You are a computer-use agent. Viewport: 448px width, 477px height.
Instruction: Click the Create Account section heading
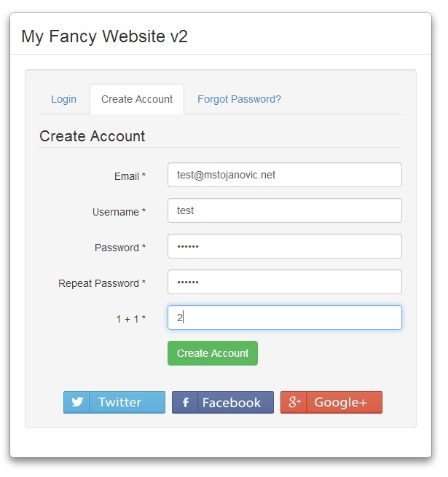[x=92, y=136]
